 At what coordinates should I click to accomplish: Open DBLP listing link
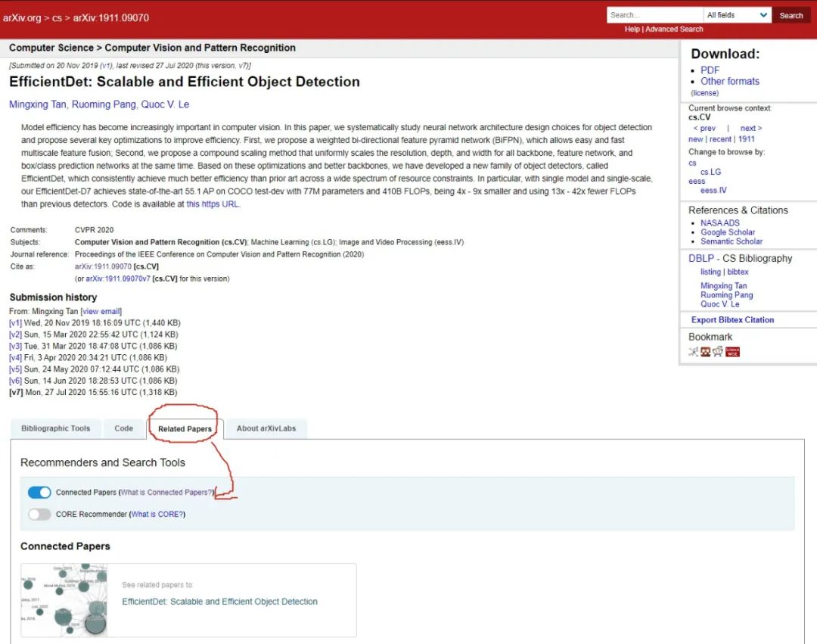(x=710, y=272)
